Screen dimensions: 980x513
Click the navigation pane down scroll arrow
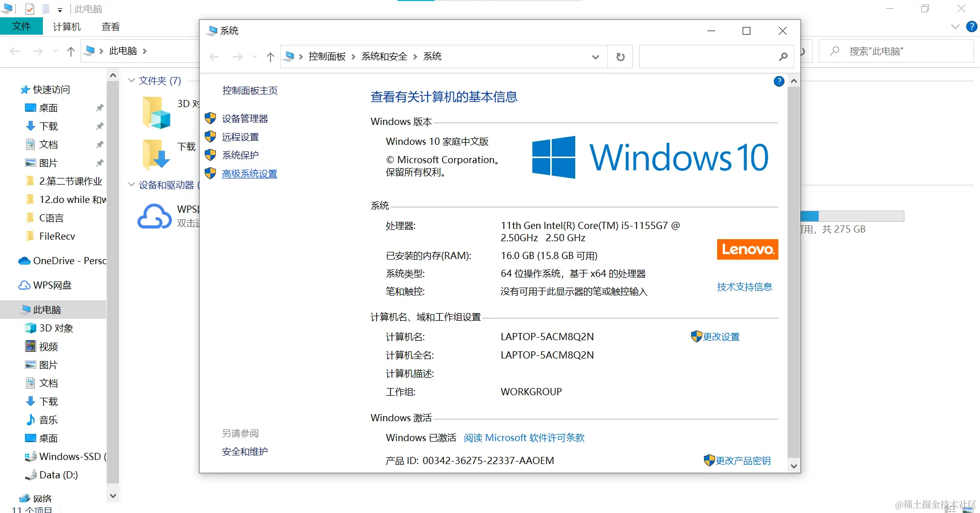point(113,496)
